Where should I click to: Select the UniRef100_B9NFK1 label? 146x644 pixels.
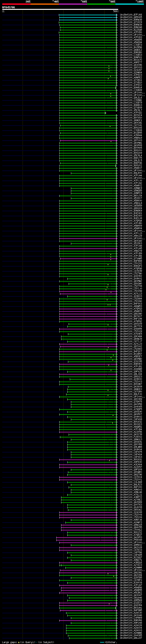[x=131, y=58]
